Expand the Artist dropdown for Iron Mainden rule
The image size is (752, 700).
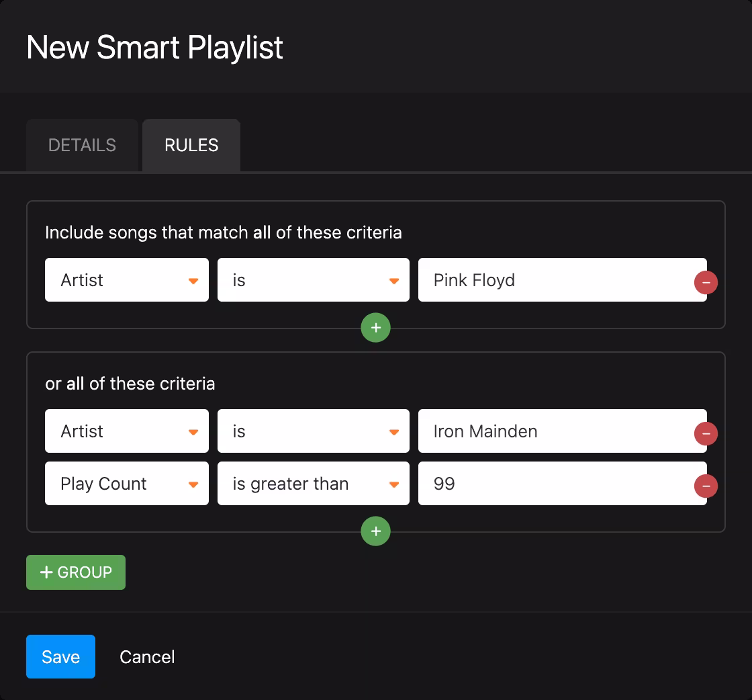click(126, 431)
